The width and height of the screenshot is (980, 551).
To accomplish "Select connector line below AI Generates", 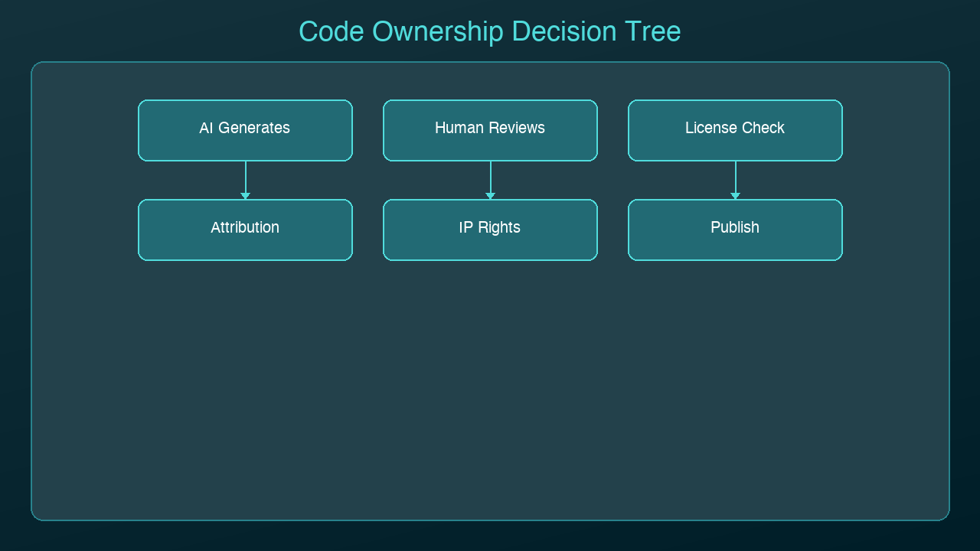I will pyautogui.click(x=246, y=176).
